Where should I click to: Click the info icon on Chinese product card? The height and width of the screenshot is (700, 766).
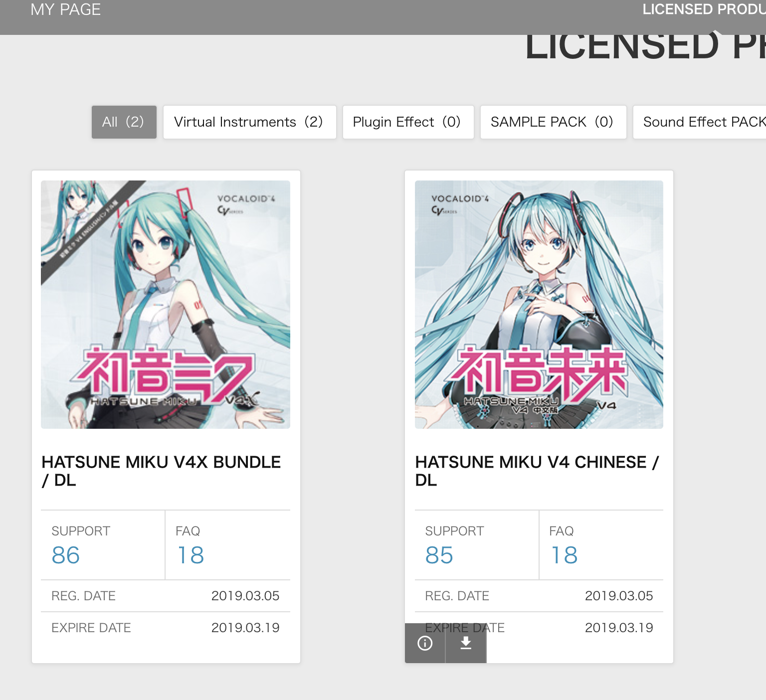point(425,643)
